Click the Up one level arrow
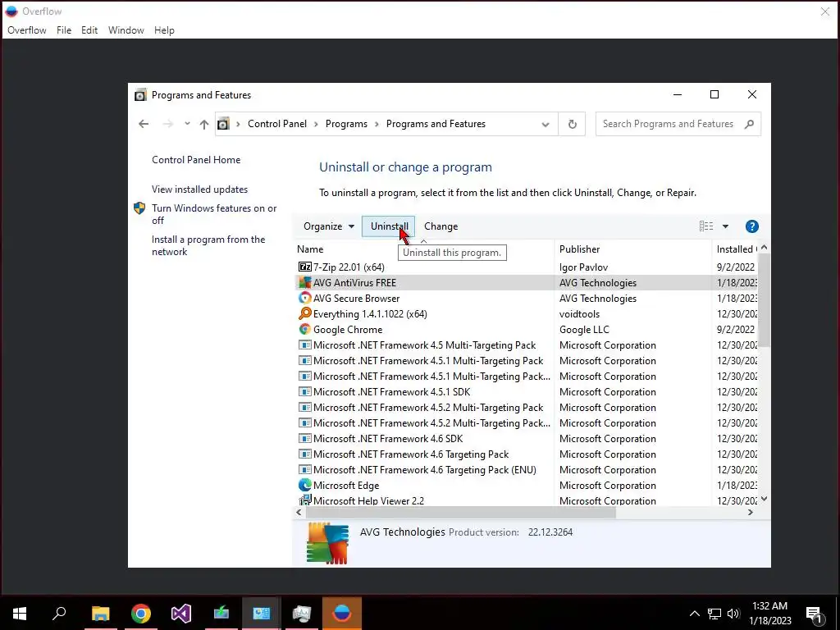This screenshot has width=840, height=630. coord(203,125)
